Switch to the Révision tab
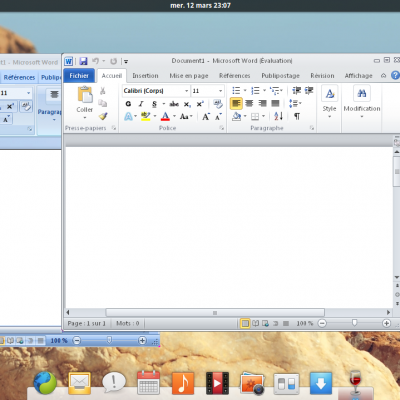 click(322, 76)
